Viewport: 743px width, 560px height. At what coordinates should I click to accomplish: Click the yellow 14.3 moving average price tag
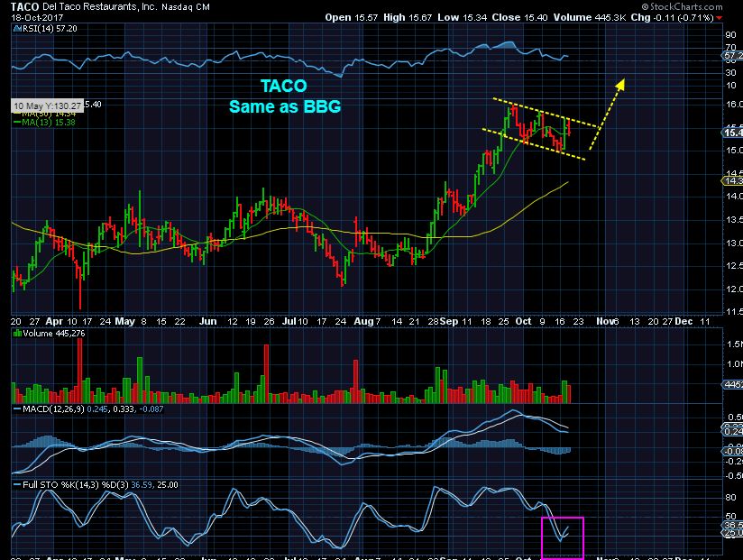coord(732,180)
